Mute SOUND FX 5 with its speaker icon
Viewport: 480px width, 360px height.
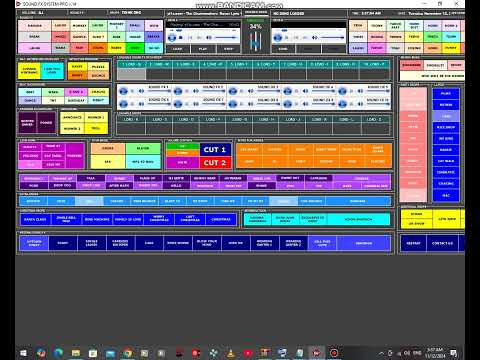click(x=360, y=91)
